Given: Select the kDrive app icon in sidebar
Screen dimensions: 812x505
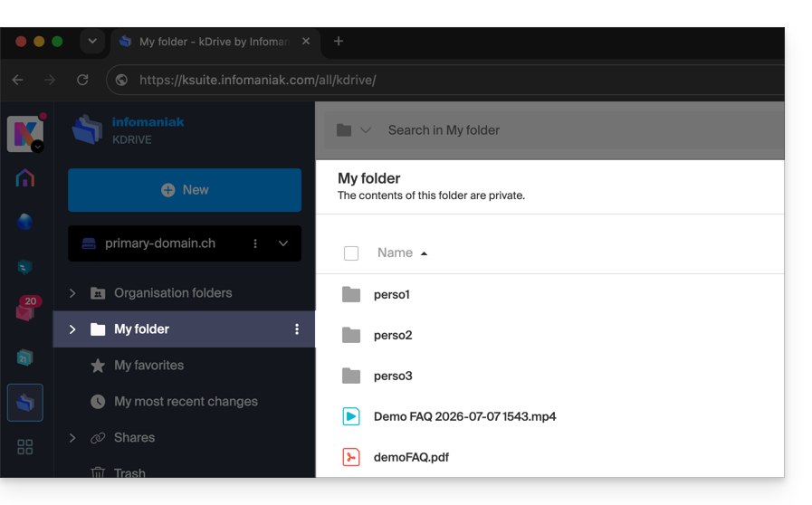Looking at the screenshot, I should pyautogui.click(x=24, y=403).
